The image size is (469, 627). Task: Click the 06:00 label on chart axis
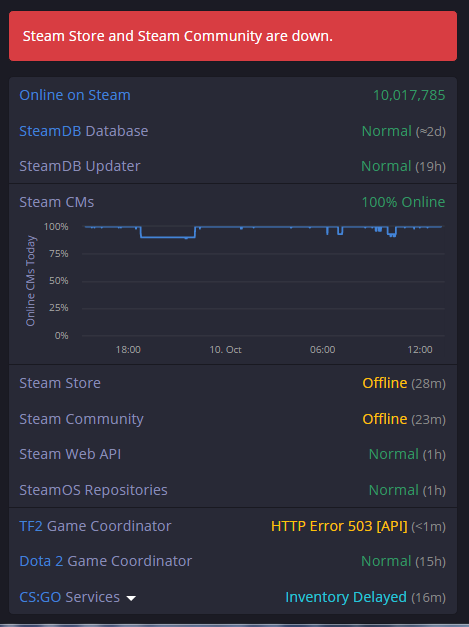point(322,349)
